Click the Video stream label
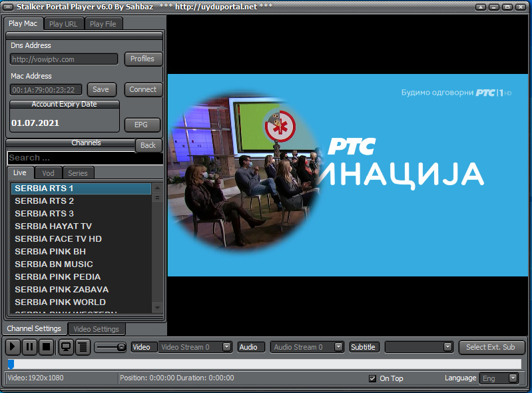The image size is (532, 393). pos(144,347)
